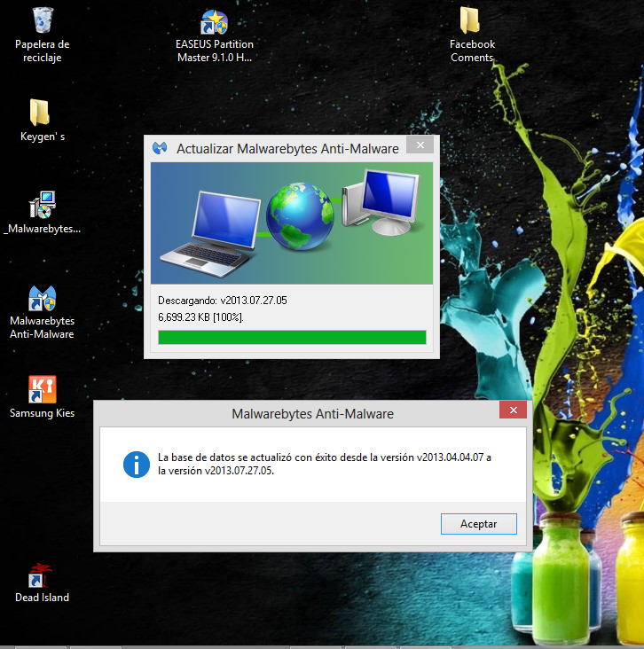Click the Malwarebytes logo in the updater title bar
Screen dimensions: 644x649
160,148
